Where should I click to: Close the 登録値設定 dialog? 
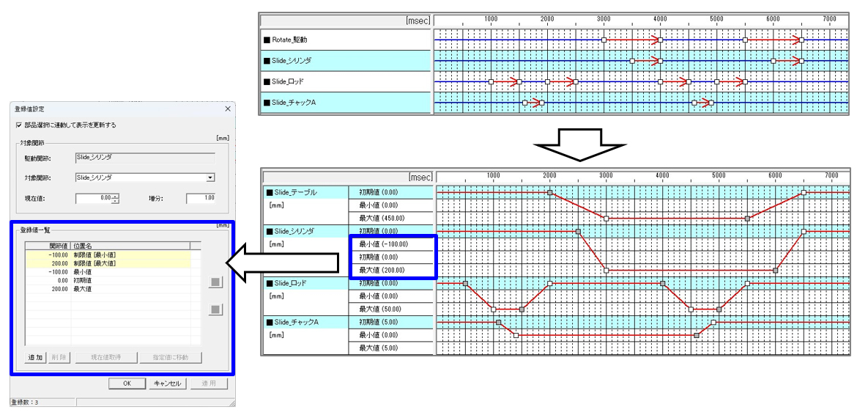coord(226,109)
